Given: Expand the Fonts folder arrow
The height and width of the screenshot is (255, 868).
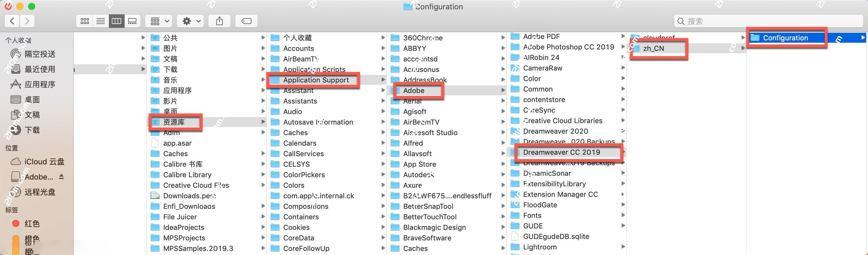Looking at the screenshot, I should tap(623, 215).
